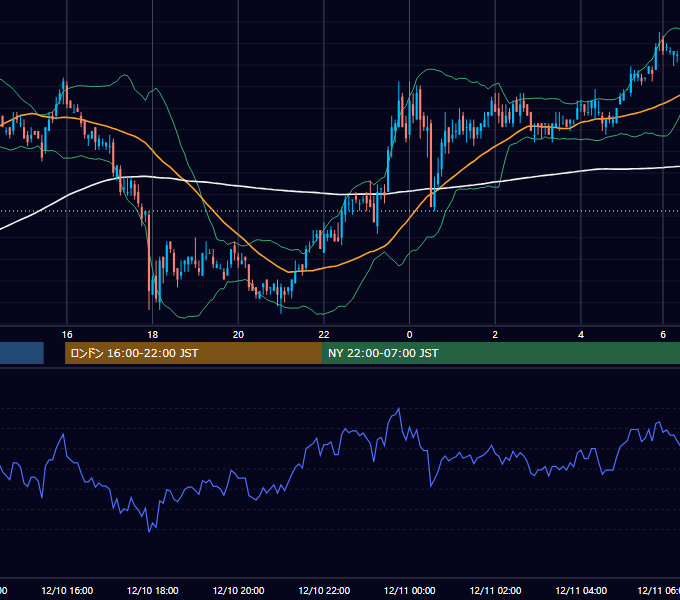Click the London 16:00-22:00 JST session bar

[193, 353]
